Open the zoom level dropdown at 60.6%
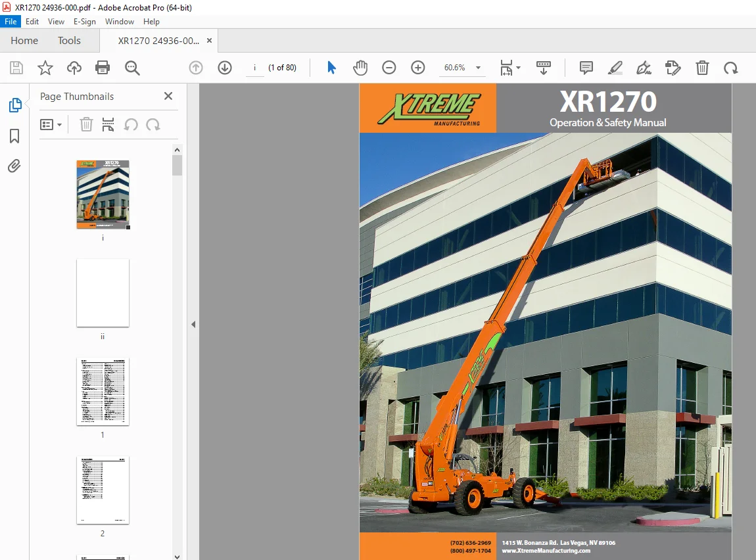 coord(479,68)
